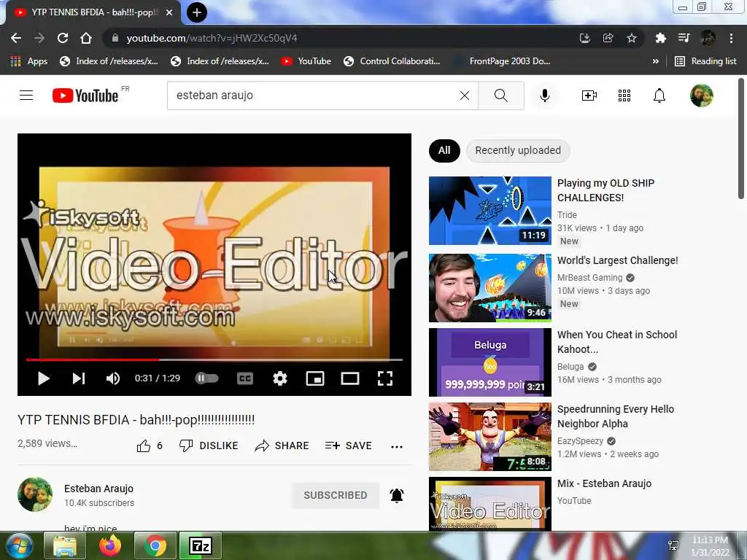Image resolution: width=747 pixels, height=560 pixels.
Task: Open YouTube apps grid
Action: (624, 96)
